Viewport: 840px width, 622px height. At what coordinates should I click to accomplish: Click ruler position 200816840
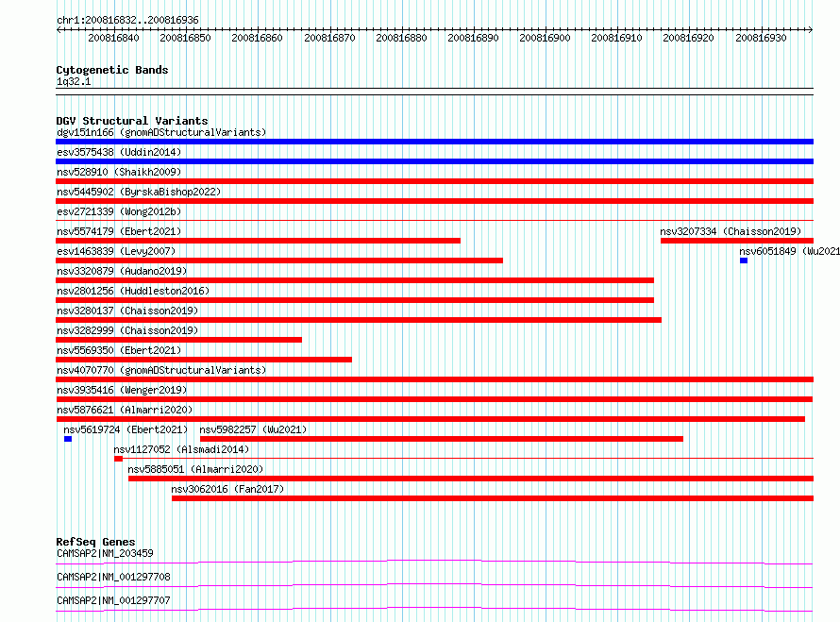tap(113, 38)
